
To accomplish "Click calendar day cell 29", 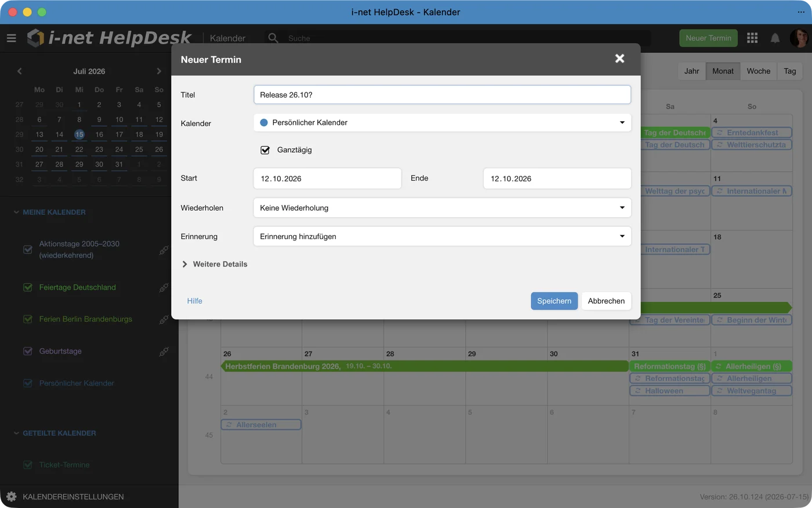I will [x=506, y=377].
